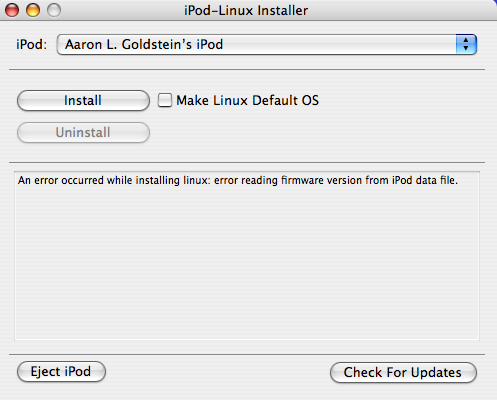The height and width of the screenshot is (400, 497).
Task: Click the blue up-down arrows on iPod selector
Action: click(466, 44)
